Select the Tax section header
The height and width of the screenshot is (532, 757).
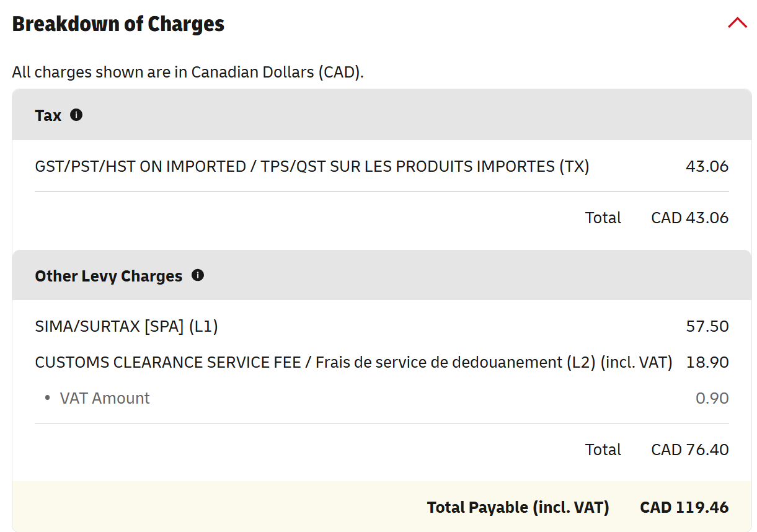(382, 115)
